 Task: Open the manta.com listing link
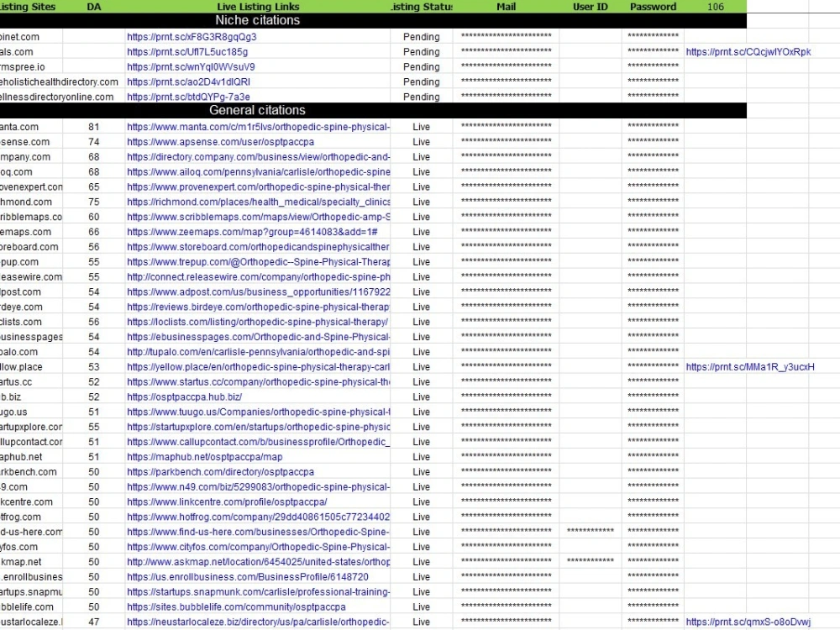click(x=258, y=127)
